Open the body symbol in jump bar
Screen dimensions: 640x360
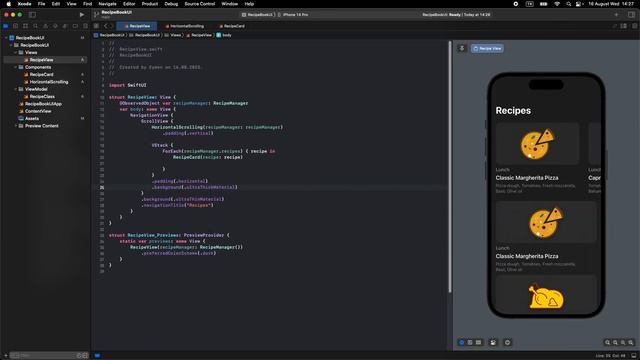(x=224, y=35)
